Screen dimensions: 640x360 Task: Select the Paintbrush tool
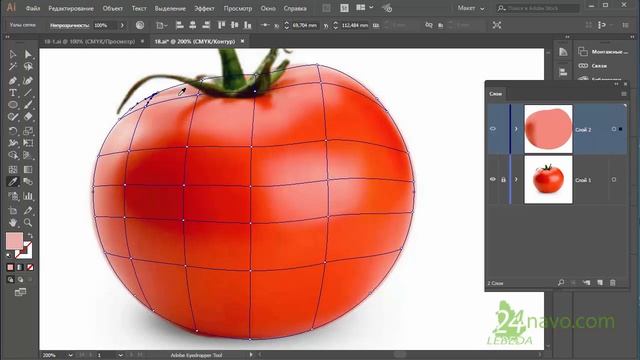(x=28, y=104)
